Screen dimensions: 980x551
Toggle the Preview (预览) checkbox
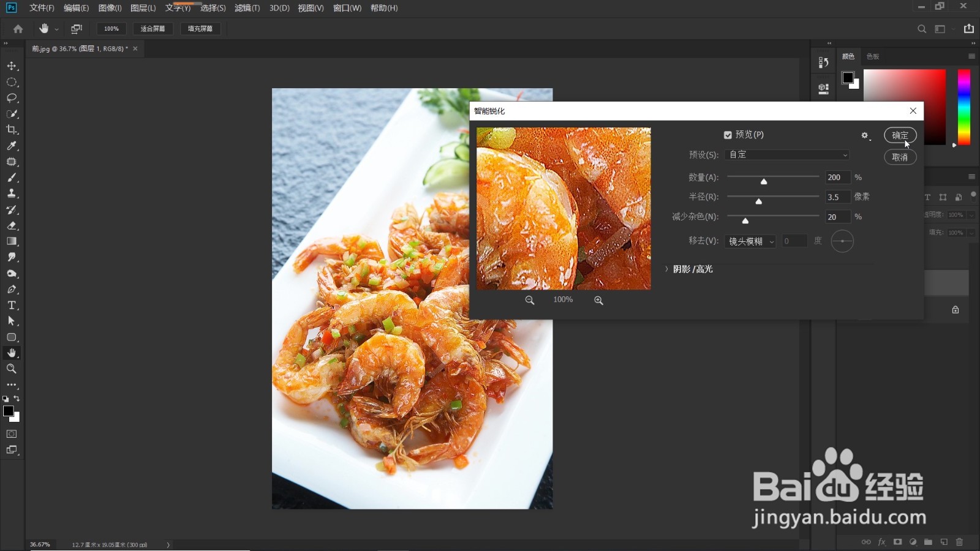pyautogui.click(x=728, y=135)
